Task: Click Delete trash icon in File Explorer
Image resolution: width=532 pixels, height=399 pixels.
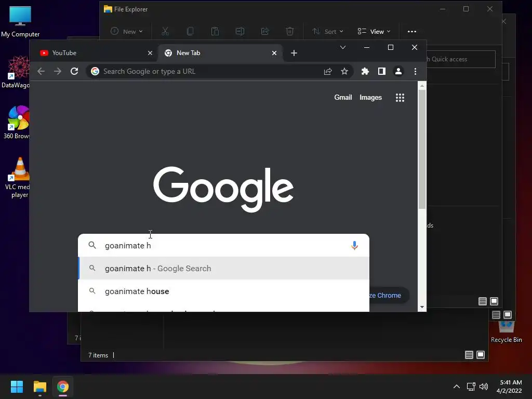Action: [x=290, y=31]
